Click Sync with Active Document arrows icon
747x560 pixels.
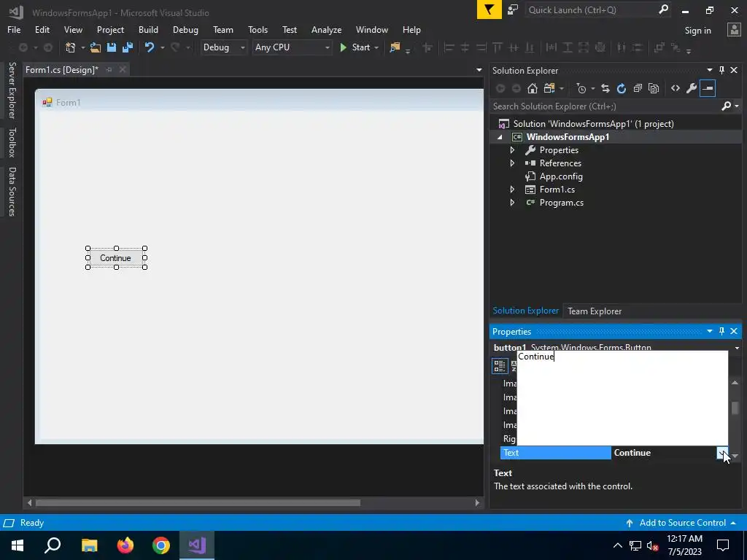click(x=605, y=88)
